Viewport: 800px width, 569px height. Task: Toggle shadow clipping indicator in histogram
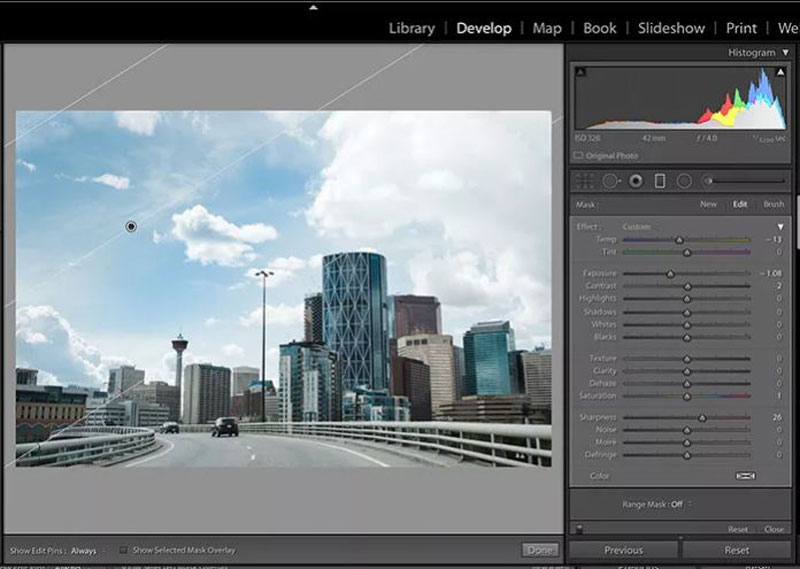580,72
